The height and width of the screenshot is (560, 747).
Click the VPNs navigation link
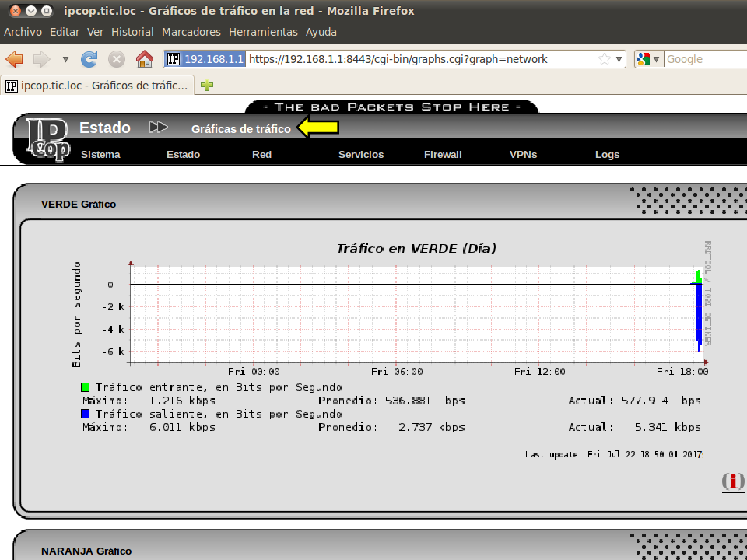[x=523, y=154]
